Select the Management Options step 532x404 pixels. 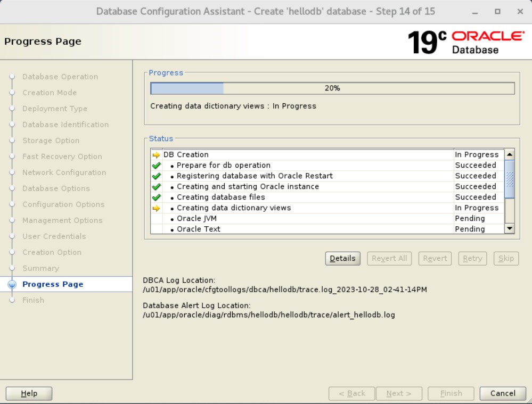pyautogui.click(x=62, y=220)
